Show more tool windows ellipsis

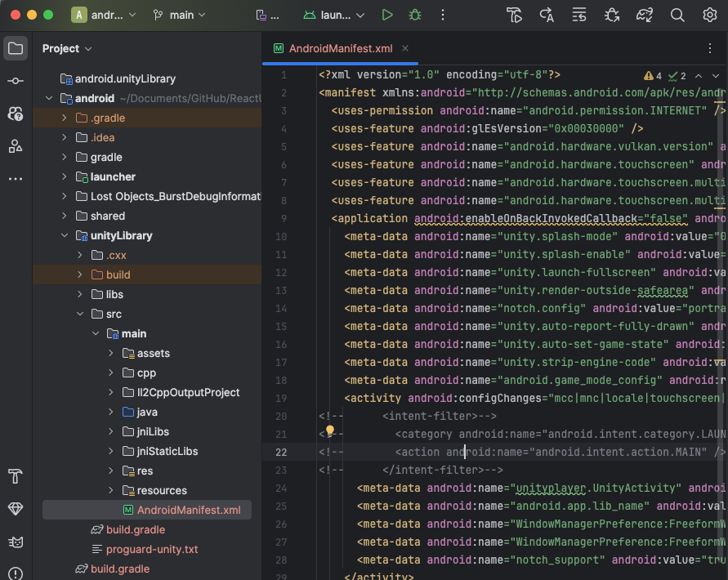16,179
